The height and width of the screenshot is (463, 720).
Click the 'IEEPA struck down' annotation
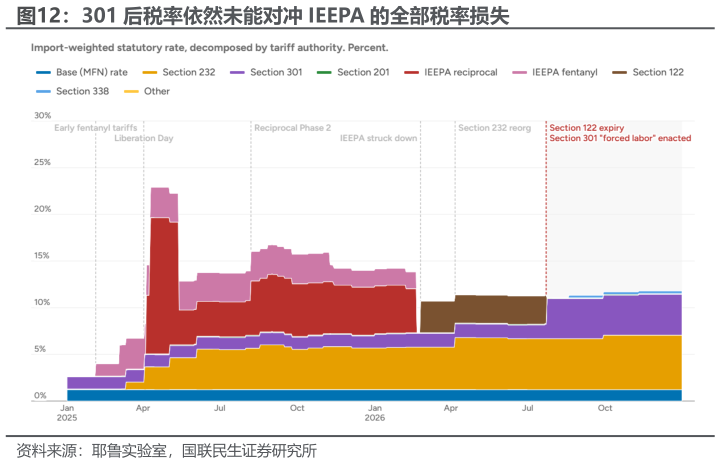tap(378, 138)
